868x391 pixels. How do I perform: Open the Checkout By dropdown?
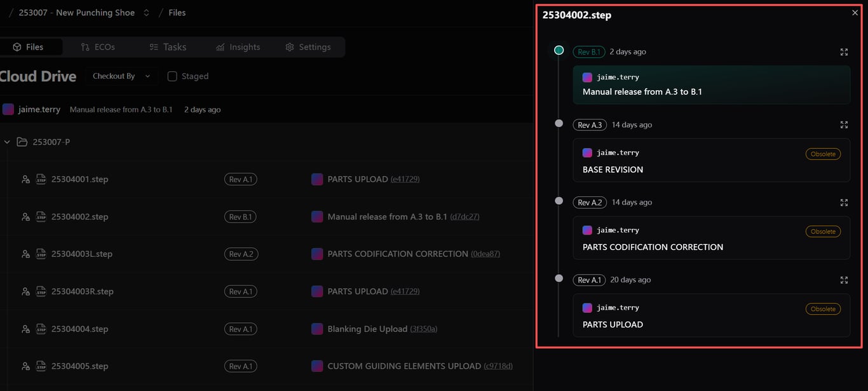click(x=121, y=76)
